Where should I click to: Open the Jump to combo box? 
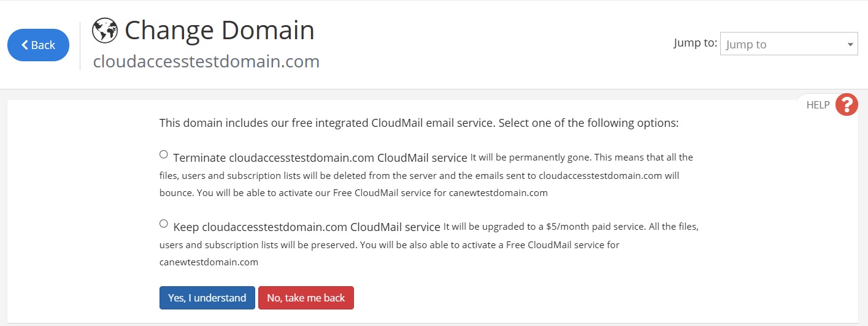[x=789, y=44]
